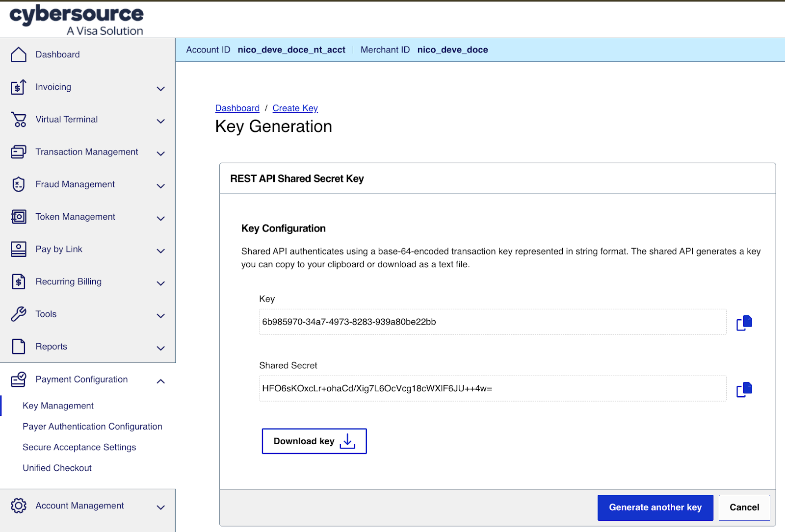The image size is (785, 532).
Task: Expand the Transaction Management chevron
Action: click(160, 153)
